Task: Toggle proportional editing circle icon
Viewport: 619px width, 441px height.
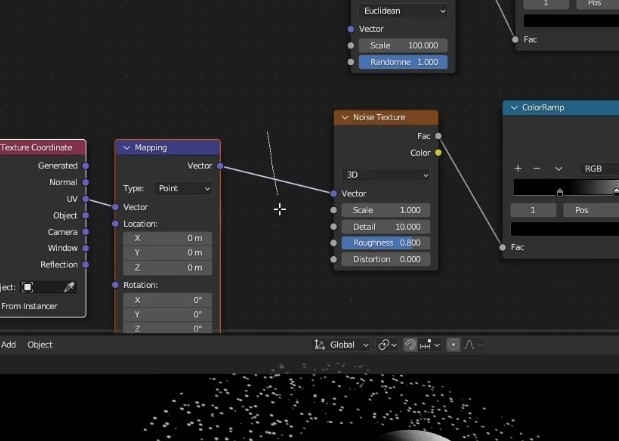Action: (453, 345)
